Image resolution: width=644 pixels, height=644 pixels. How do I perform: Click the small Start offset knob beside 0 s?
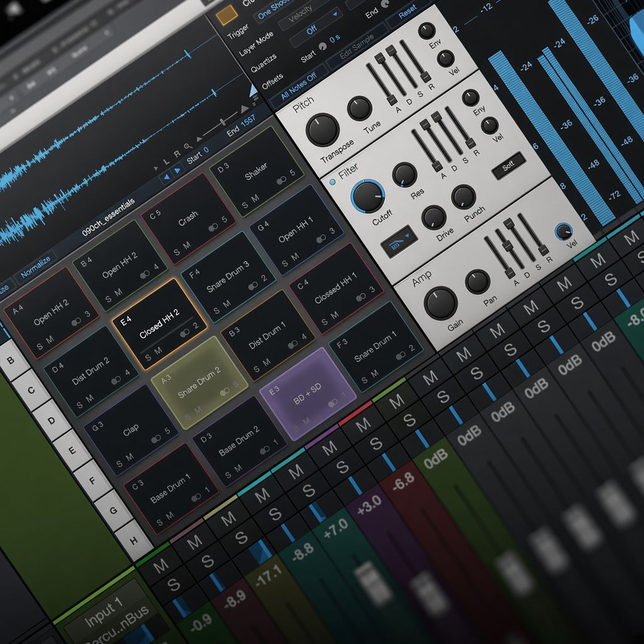323,47
